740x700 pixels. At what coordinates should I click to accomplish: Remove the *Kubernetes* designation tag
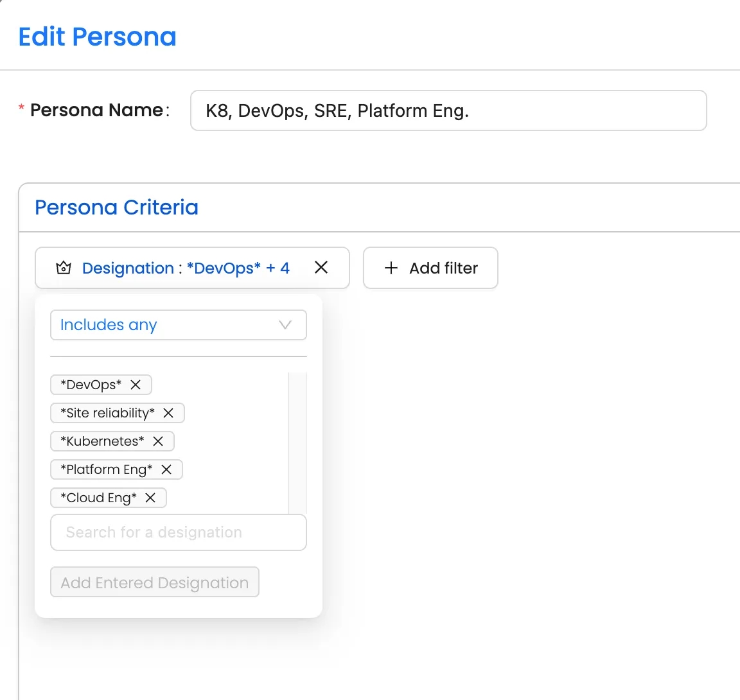click(x=158, y=441)
